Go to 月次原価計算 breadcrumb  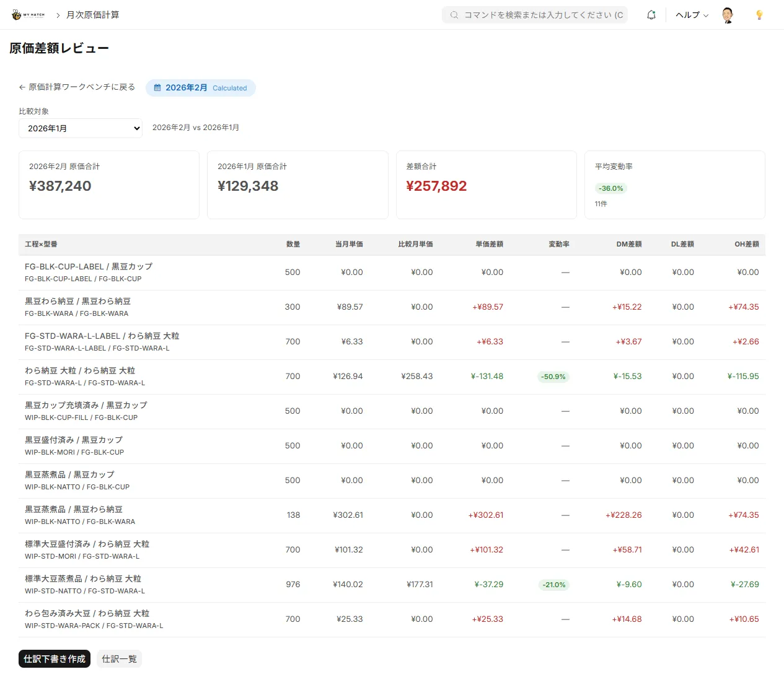pos(93,15)
